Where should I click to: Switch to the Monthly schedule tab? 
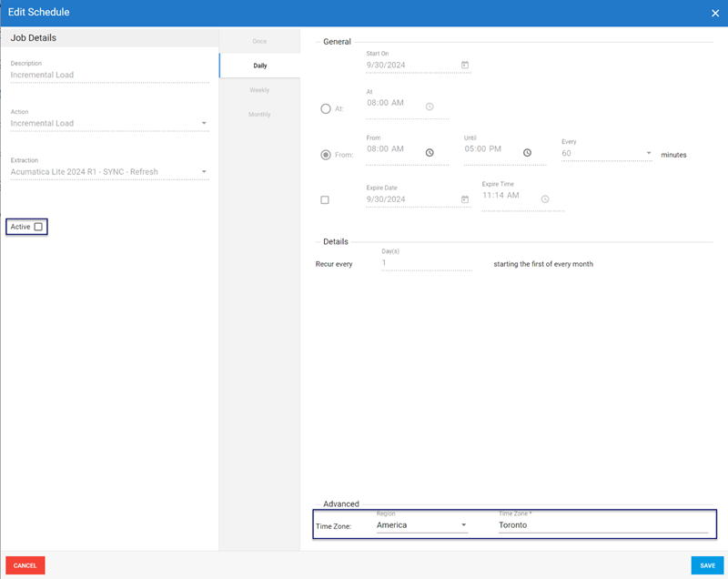click(258, 114)
